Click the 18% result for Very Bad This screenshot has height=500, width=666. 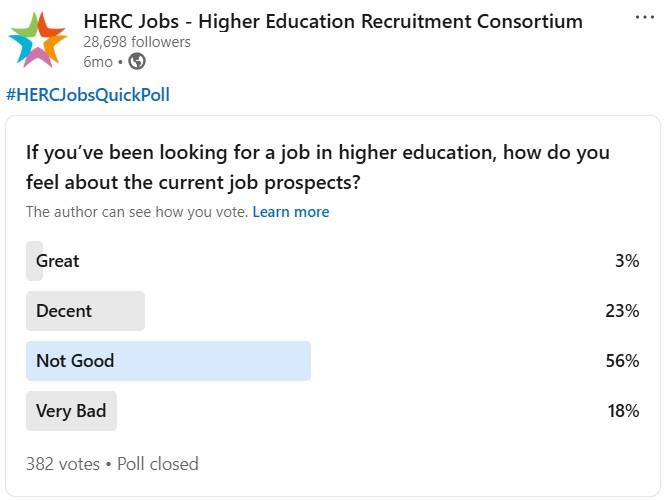click(x=622, y=411)
